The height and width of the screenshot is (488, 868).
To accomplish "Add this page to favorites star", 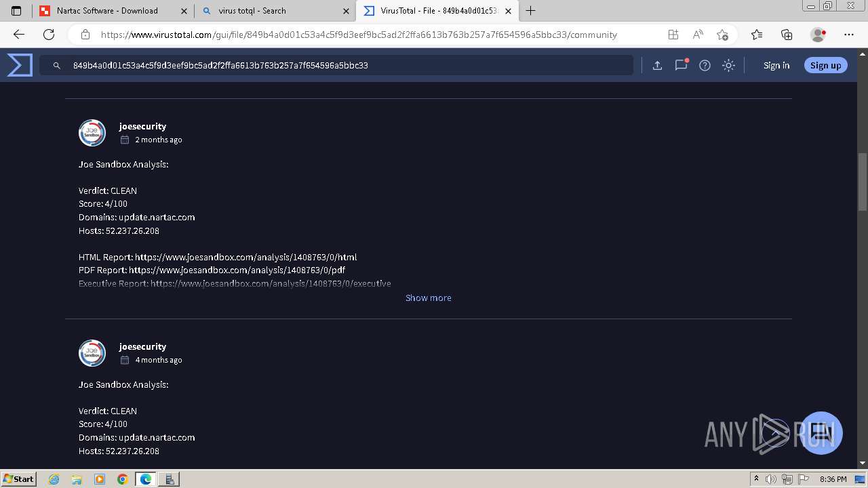I will 722,35.
